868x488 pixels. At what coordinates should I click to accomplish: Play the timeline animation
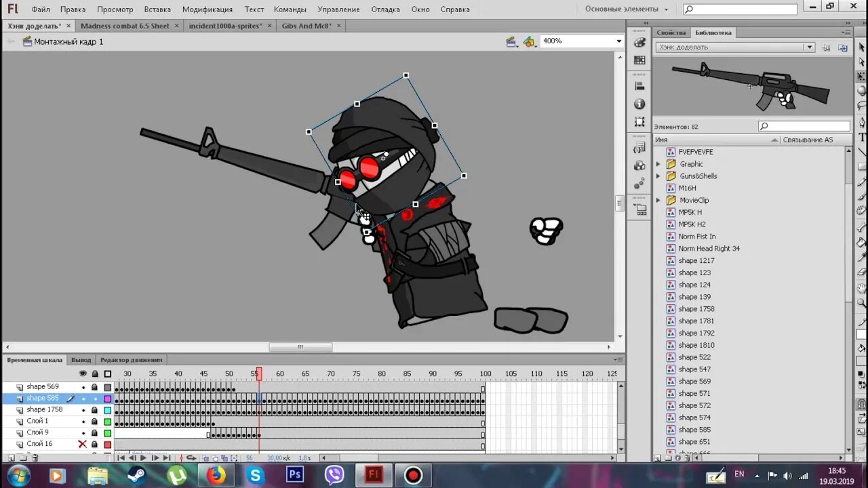pyautogui.click(x=143, y=458)
